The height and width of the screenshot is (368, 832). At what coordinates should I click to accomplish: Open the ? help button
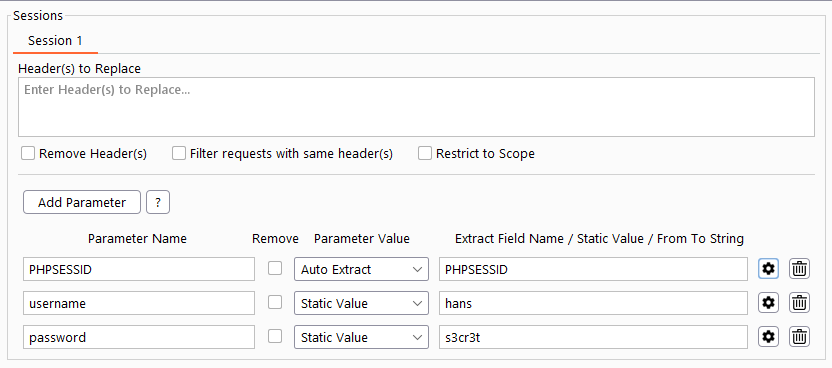click(158, 203)
